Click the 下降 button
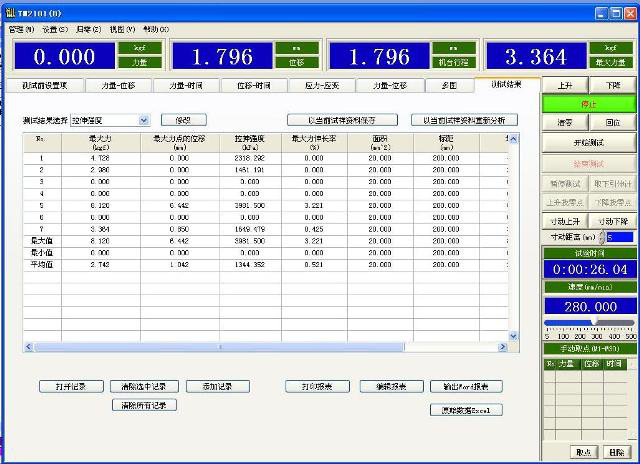Screen dimensions: 640x464 click(x=613, y=85)
